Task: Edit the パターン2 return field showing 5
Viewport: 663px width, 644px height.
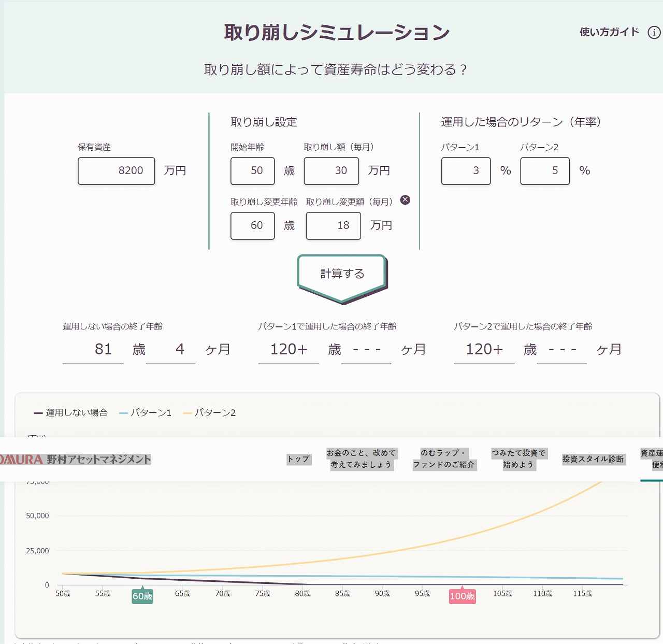Action: 545,171
